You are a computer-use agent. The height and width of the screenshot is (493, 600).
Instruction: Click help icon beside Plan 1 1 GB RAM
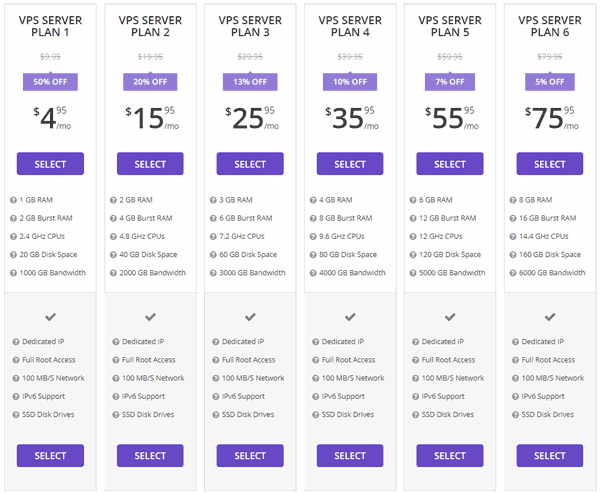(x=13, y=200)
